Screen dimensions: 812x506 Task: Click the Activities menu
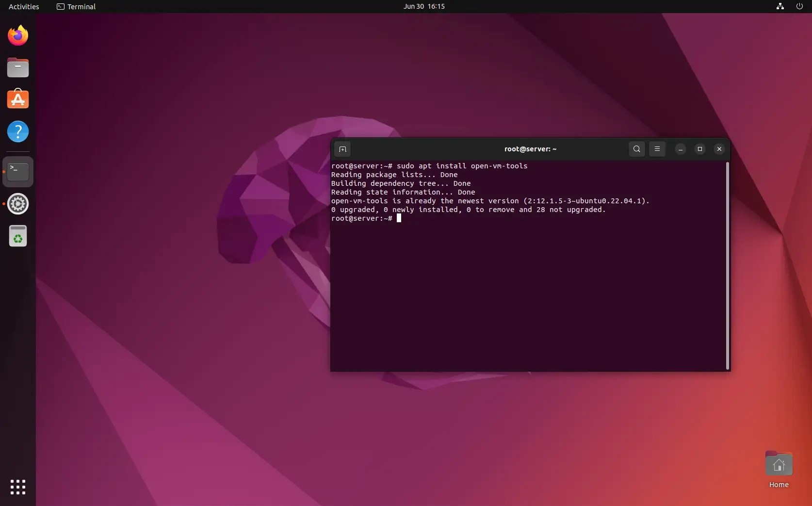23,6
